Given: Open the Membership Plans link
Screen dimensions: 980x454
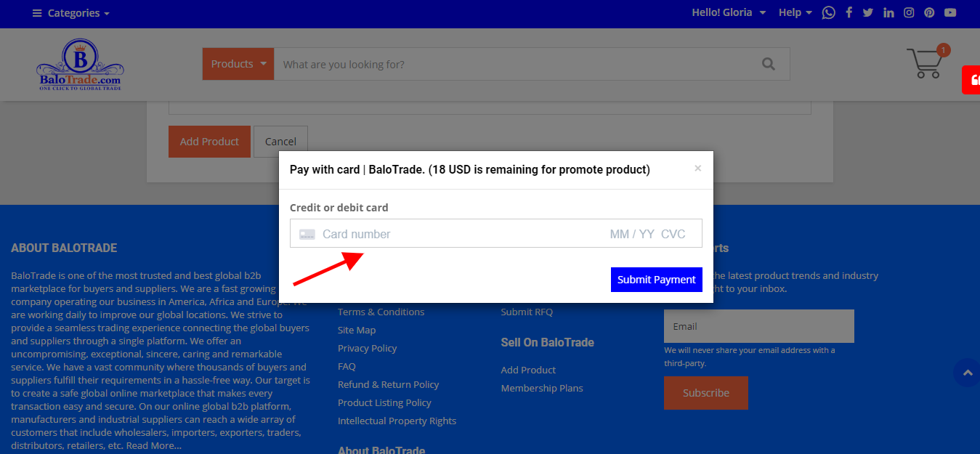Looking at the screenshot, I should tap(542, 388).
